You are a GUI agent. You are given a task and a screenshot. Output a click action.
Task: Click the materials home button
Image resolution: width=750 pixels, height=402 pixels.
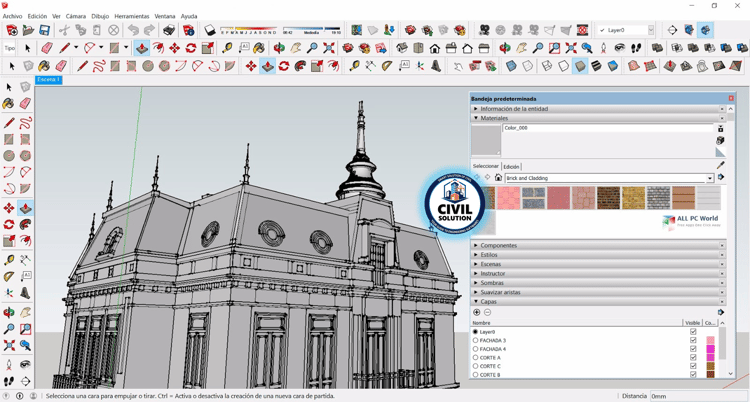[x=498, y=178]
